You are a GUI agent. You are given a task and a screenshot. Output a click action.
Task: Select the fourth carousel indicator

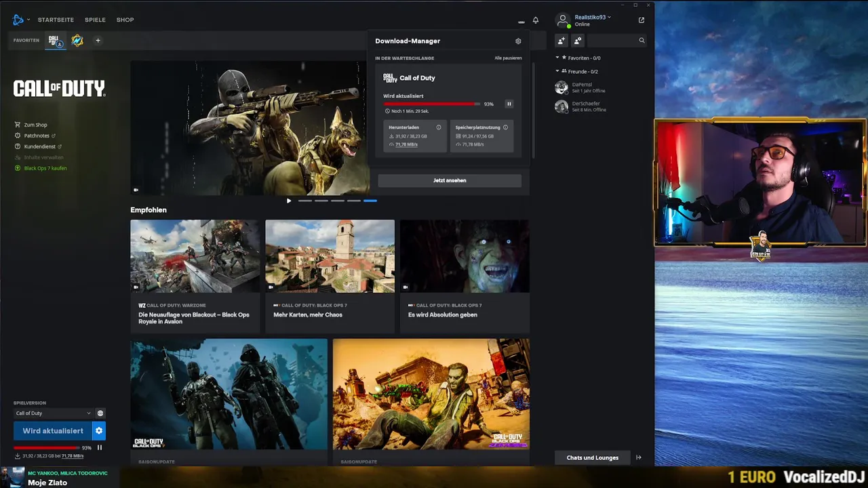pyautogui.click(x=354, y=201)
